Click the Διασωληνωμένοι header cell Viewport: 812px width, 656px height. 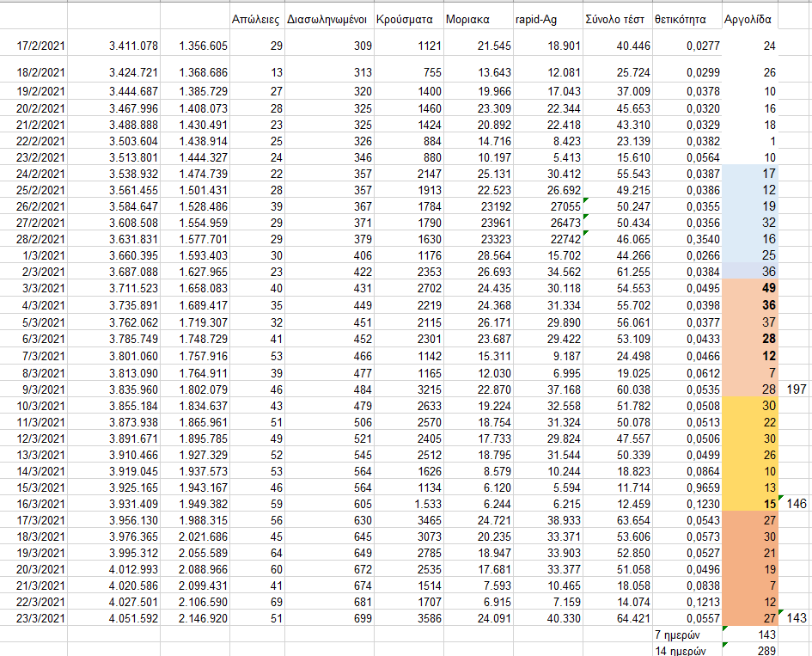click(327, 19)
